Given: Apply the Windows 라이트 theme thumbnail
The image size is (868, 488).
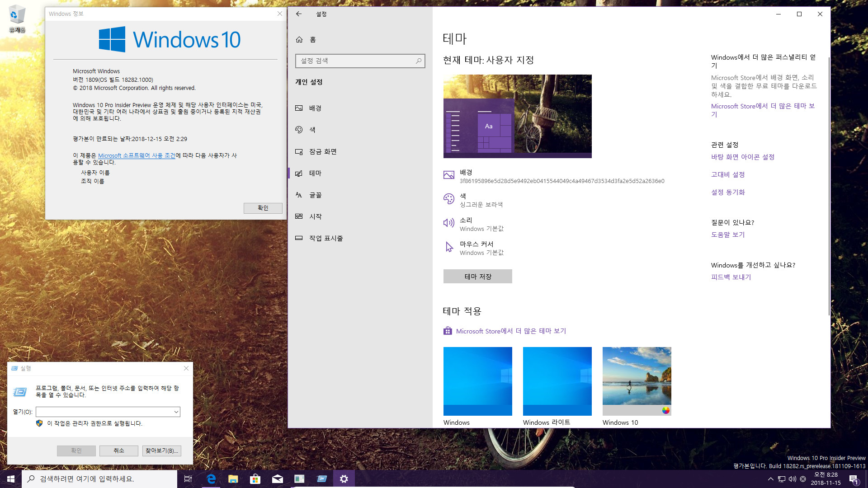Looking at the screenshot, I should pos(557,381).
